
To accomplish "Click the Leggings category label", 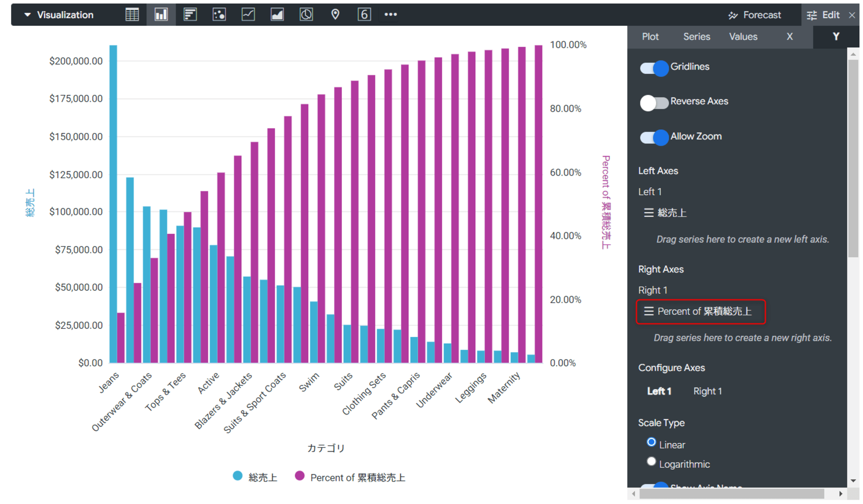I will point(471,387).
